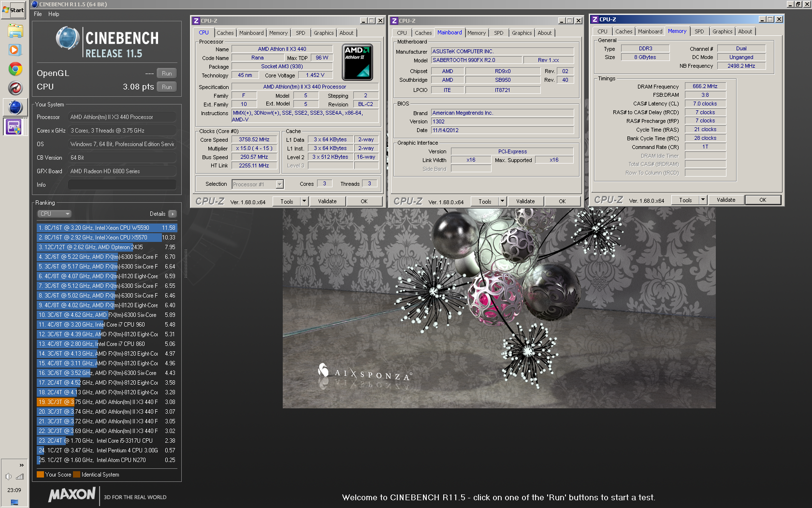Open Memory tab in second CPU-Z window
Viewport: 812px width, 508px height.
(477, 33)
